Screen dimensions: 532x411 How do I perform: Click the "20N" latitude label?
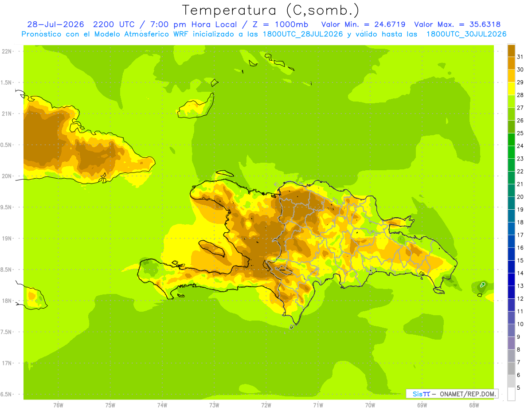[x=7, y=176]
